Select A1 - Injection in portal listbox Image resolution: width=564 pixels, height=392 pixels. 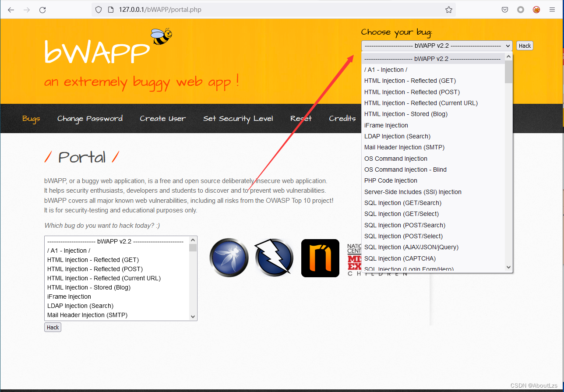tap(117, 251)
